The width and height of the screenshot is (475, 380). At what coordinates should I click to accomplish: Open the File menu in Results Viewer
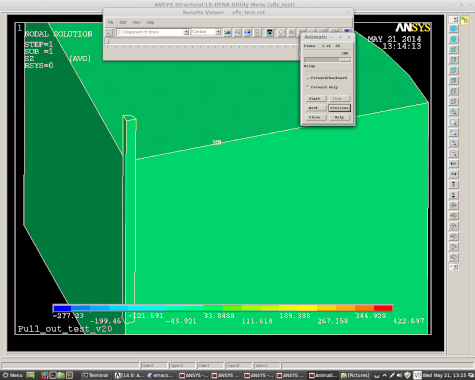pos(111,22)
